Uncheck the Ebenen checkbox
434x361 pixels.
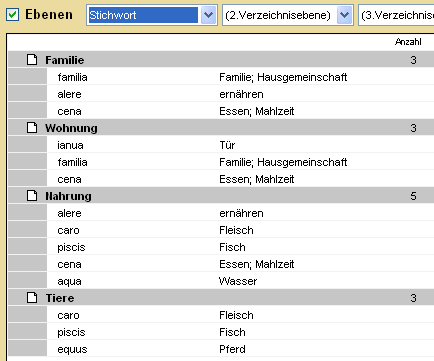coord(13,15)
